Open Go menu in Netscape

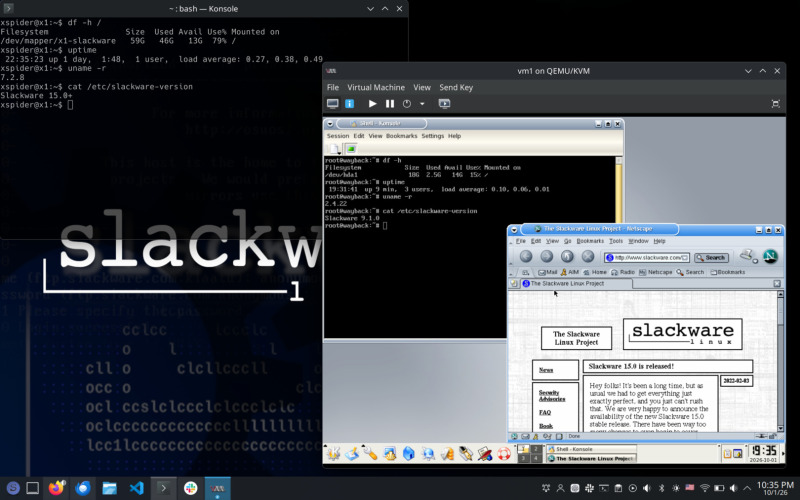[567, 241]
